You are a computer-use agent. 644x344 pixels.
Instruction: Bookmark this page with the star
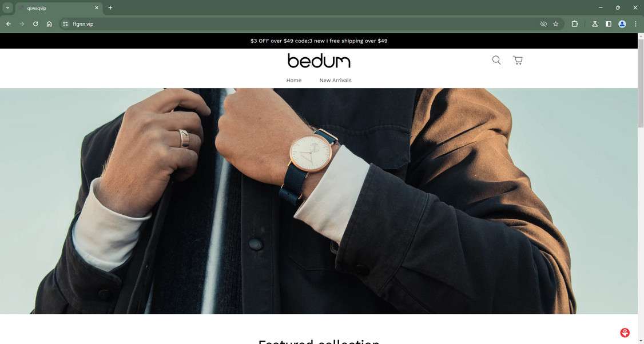point(556,24)
